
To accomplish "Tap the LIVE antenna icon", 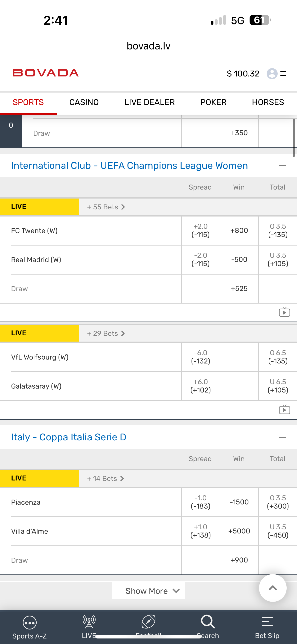I will tap(89, 622).
